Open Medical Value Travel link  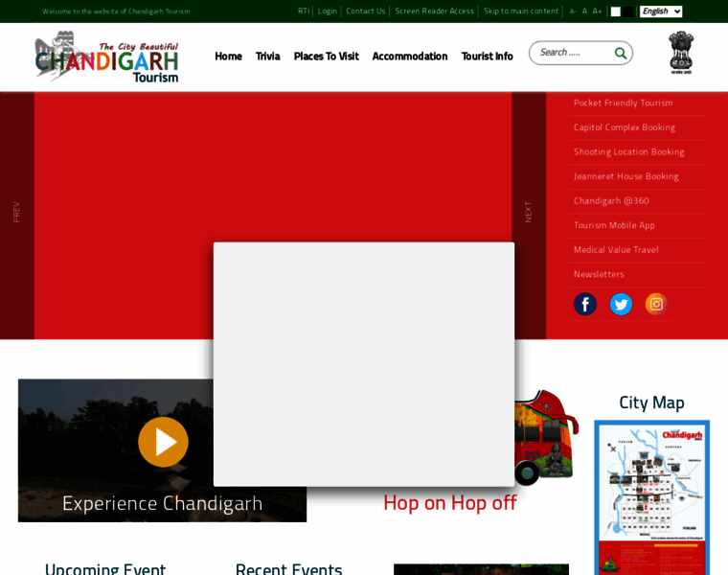coord(616,250)
